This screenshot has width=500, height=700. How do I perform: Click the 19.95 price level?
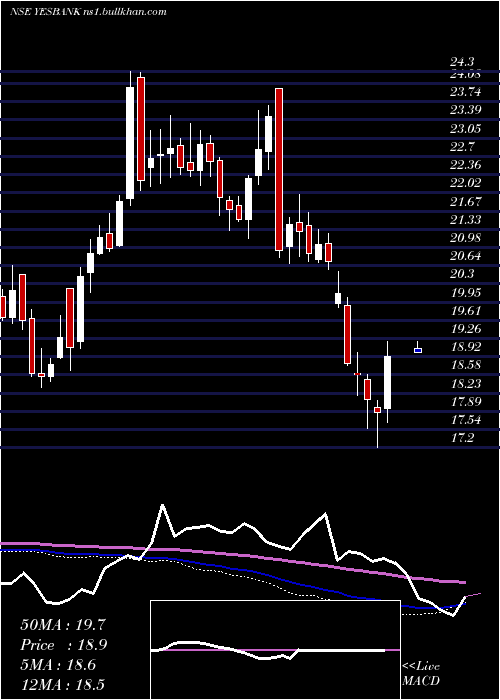[x=466, y=292]
